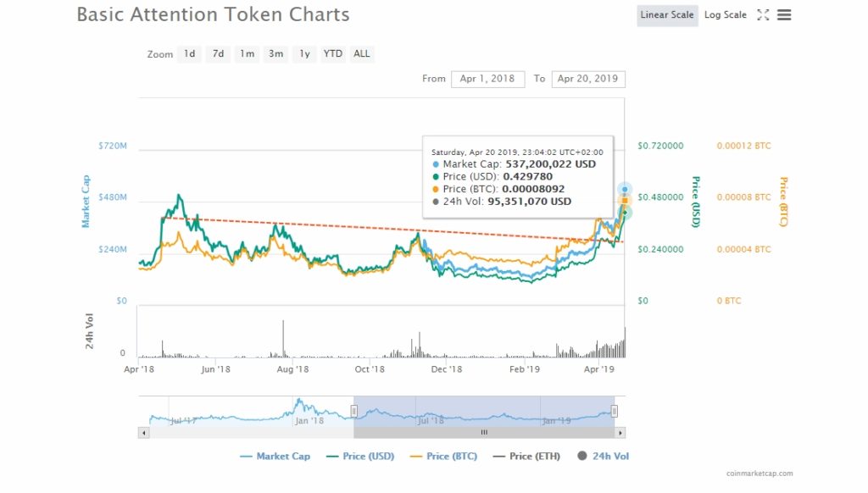The width and height of the screenshot is (868, 493).
Task: Open the From date field dropdown
Action: [x=487, y=78]
